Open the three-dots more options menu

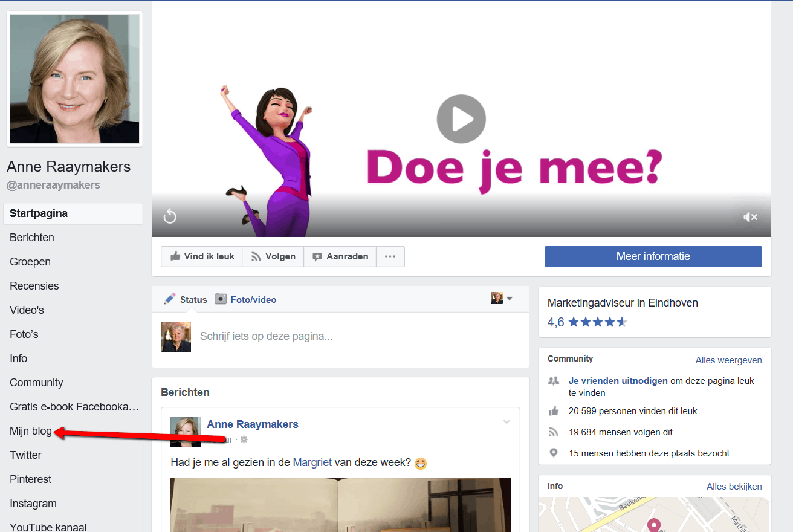[x=390, y=256]
